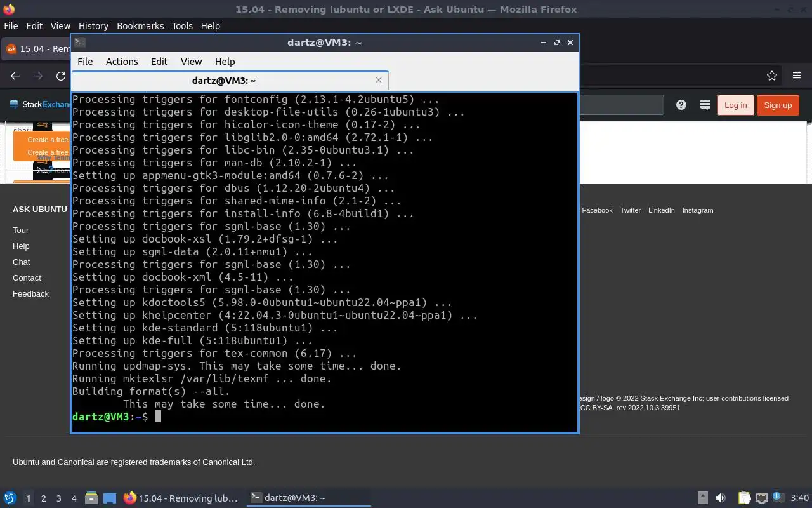The image size is (812, 508).
Task: Click the removable media eject tray icon
Action: click(703, 498)
